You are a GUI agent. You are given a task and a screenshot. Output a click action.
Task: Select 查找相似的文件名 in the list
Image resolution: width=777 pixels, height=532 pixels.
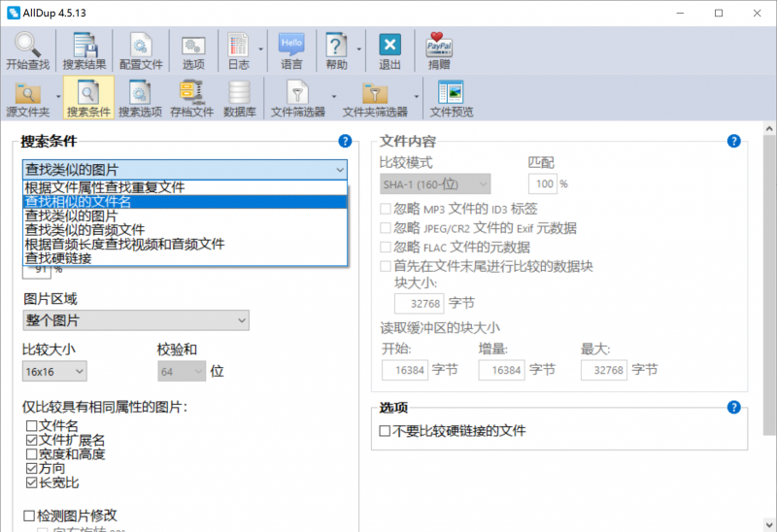coord(185,202)
